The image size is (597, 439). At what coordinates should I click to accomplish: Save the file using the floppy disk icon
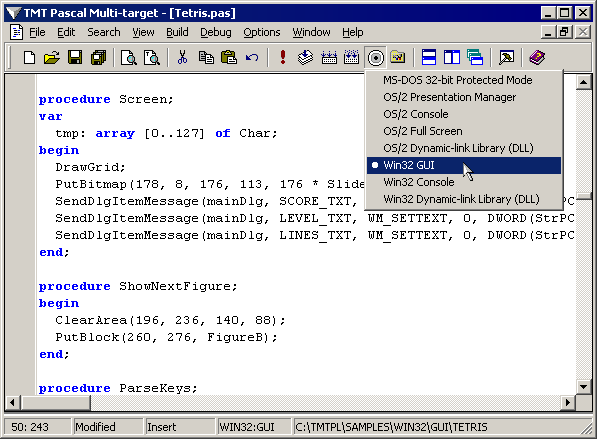tap(75, 58)
